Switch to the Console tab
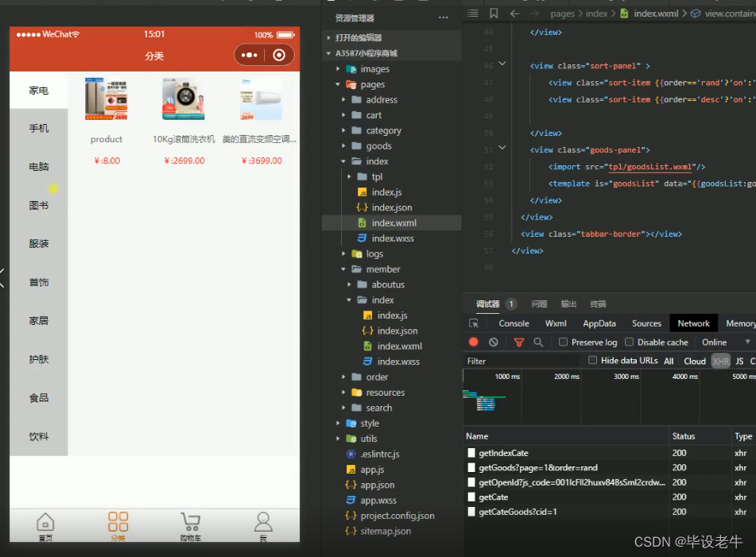 (x=514, y=323)
